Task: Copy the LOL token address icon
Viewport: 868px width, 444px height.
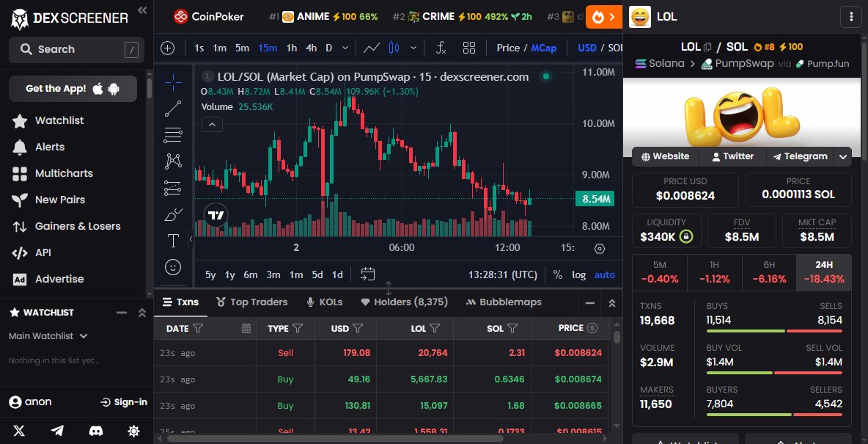Action: 707,47
